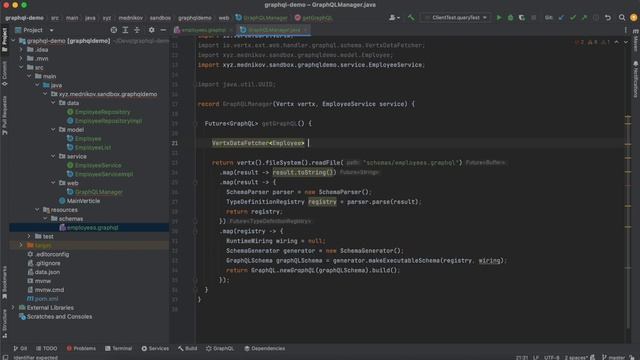Update project with Git blue arrow icon

point(562,18)
